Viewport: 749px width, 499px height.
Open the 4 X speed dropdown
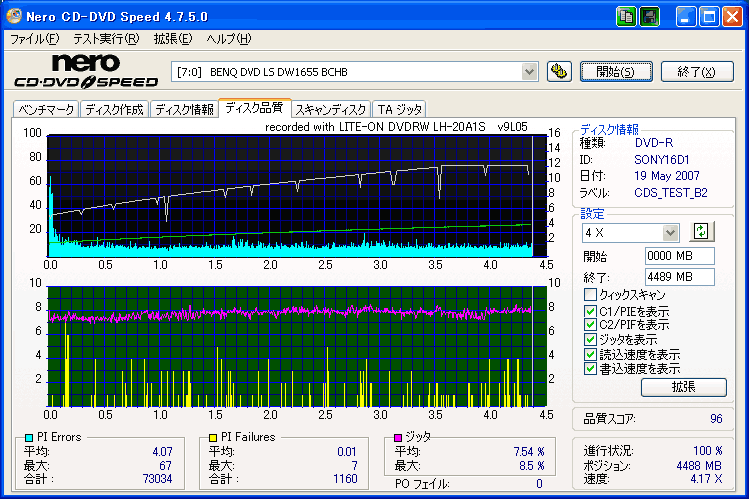670,233
